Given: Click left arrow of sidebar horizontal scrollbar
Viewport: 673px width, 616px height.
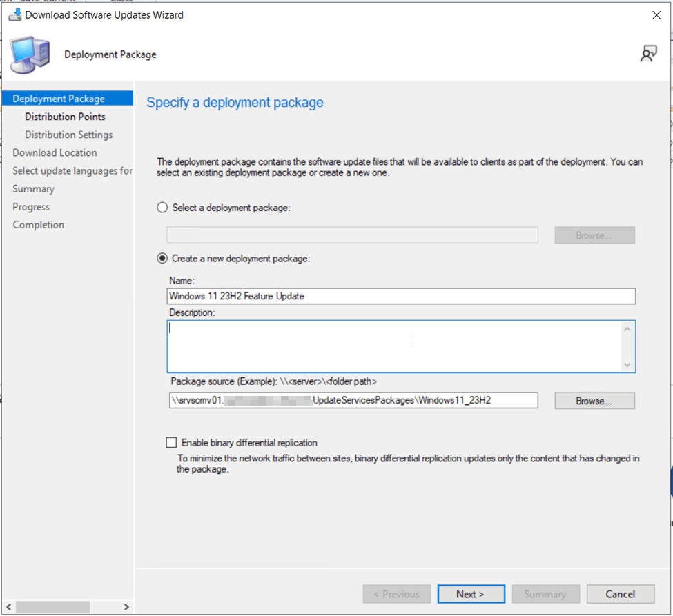Looking at the screenshot, I should [x=8, y=607].
